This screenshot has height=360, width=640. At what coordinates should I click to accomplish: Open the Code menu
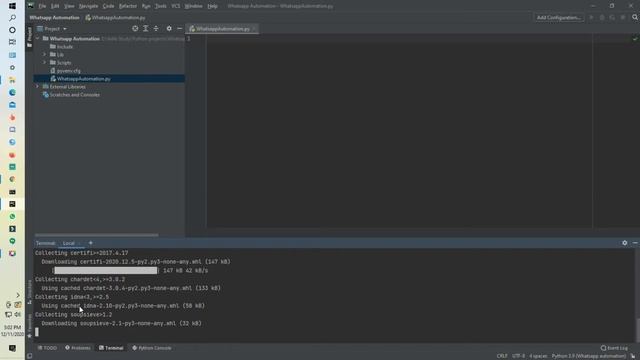(x=108, y=6)
